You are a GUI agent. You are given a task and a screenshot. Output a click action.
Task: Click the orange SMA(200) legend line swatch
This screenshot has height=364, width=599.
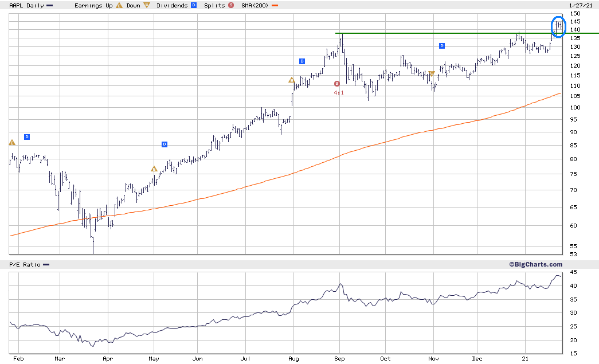pos(275,6)
